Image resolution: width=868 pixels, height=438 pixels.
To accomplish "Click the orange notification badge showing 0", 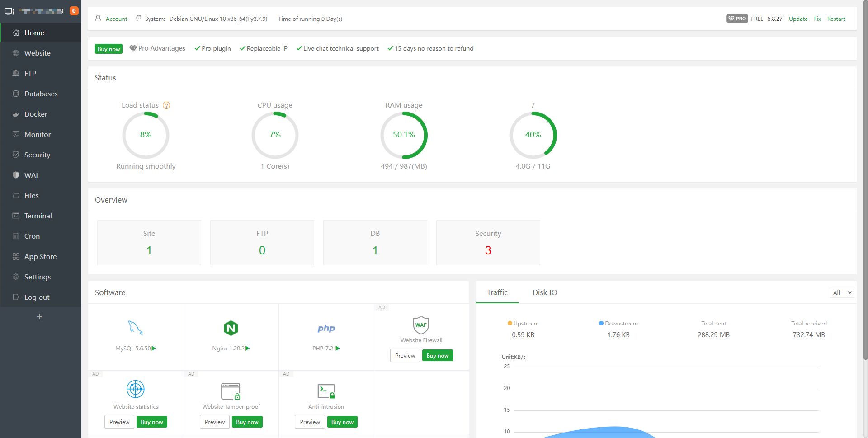I will [x=74, y=11].
